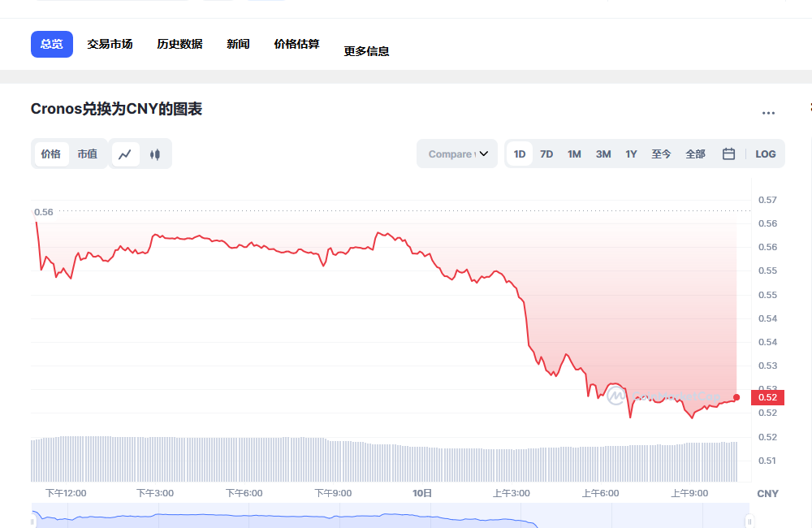Open the 新闻 news tab

(x=238, y=44)
